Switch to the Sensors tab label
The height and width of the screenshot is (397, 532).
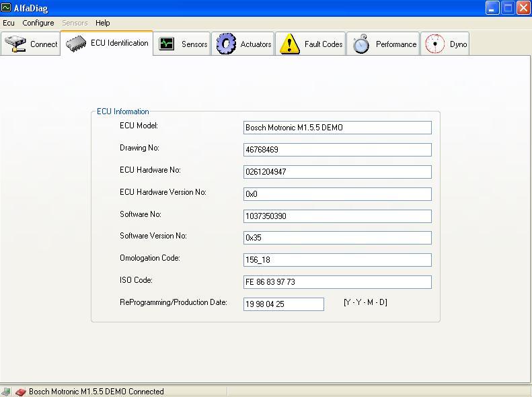click(194, 44)
